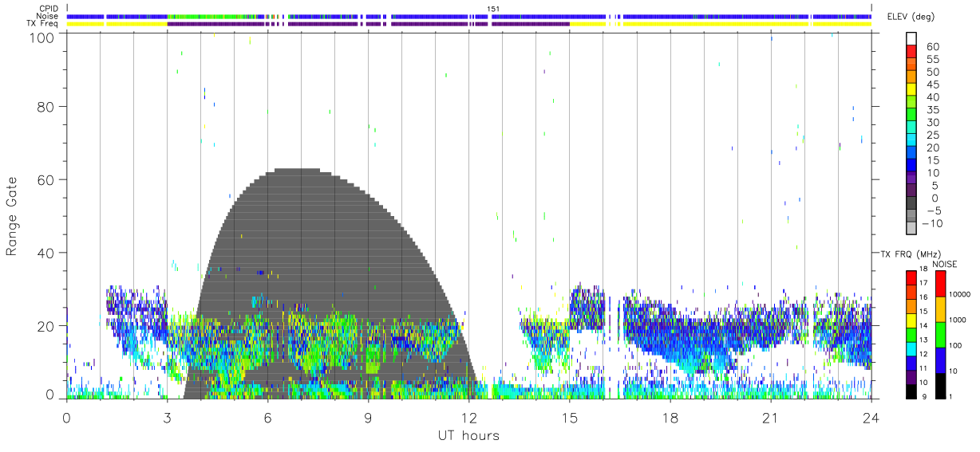
Task: Select the green segment of the NOISE color bar
Action: (x=940, y=335)
